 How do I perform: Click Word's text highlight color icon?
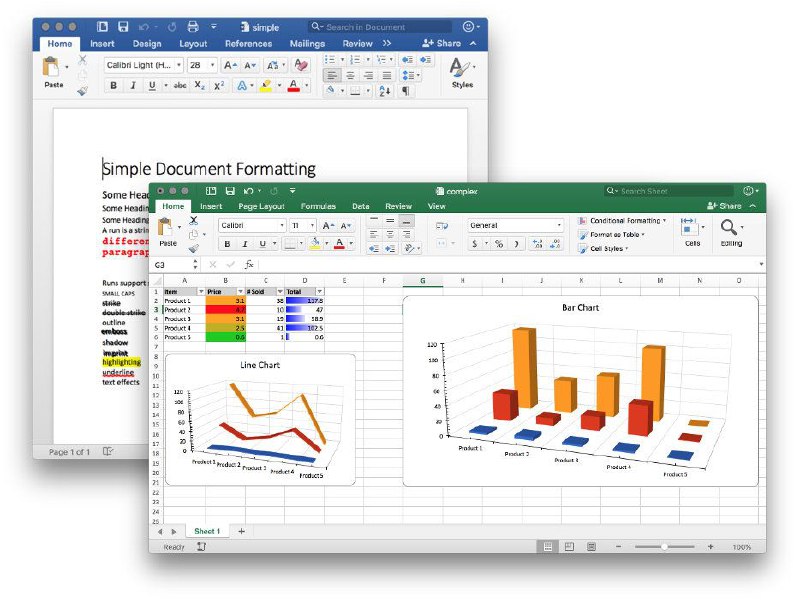pos(266,87)
